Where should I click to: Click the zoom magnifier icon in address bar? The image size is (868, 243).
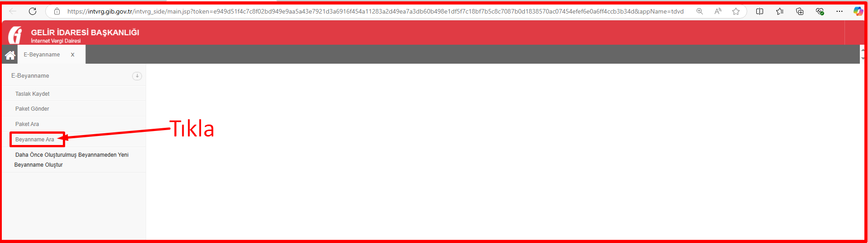[x=700, y=11]
